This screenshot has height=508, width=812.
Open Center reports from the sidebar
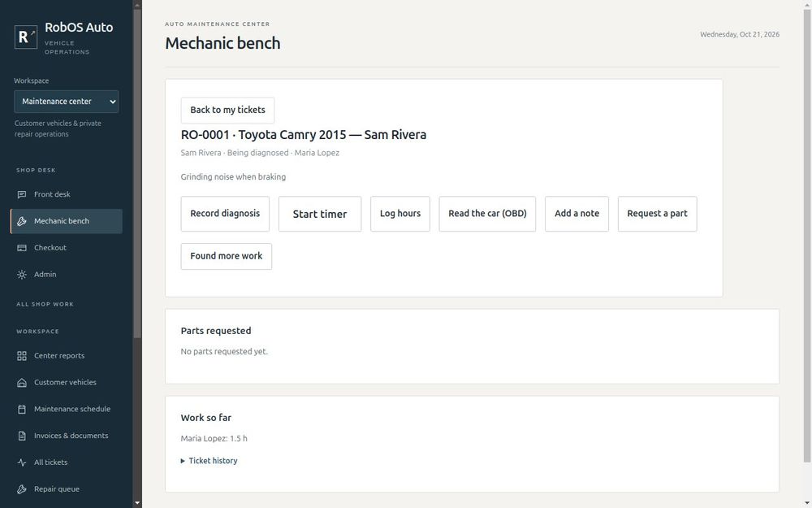[x=67, y=356]
